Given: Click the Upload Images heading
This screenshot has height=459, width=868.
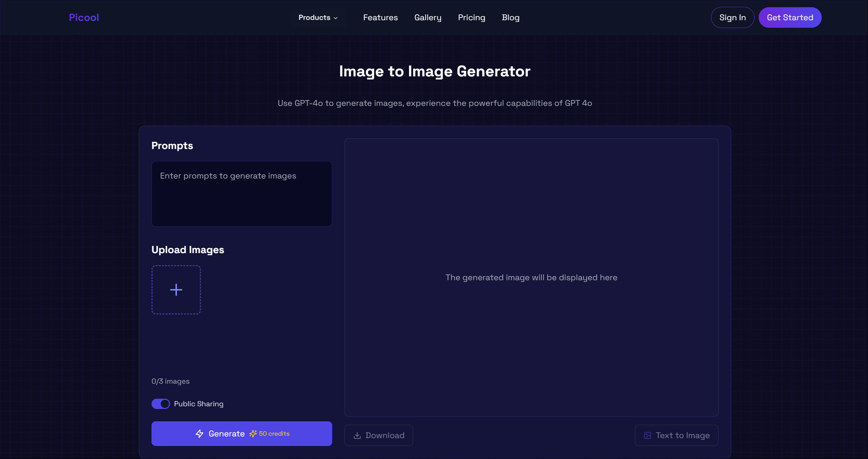Looking at the screenshot, I should pyautogui.click(x=188, y=250).
